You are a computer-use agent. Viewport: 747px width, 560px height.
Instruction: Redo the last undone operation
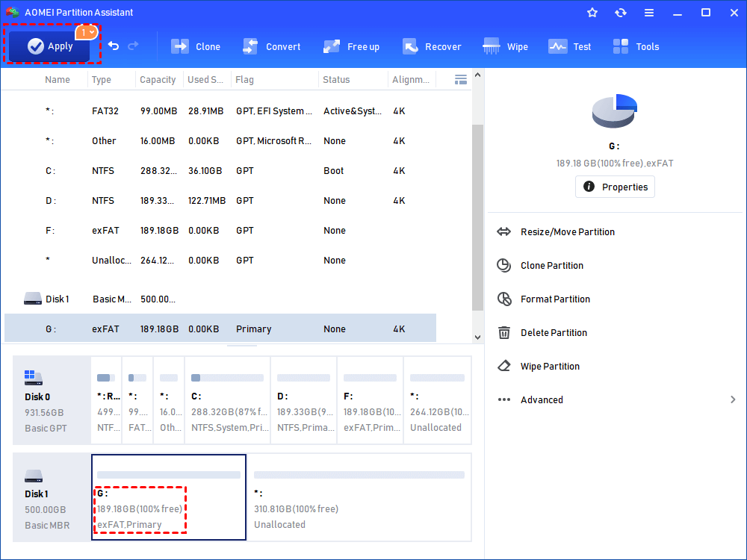134,46
